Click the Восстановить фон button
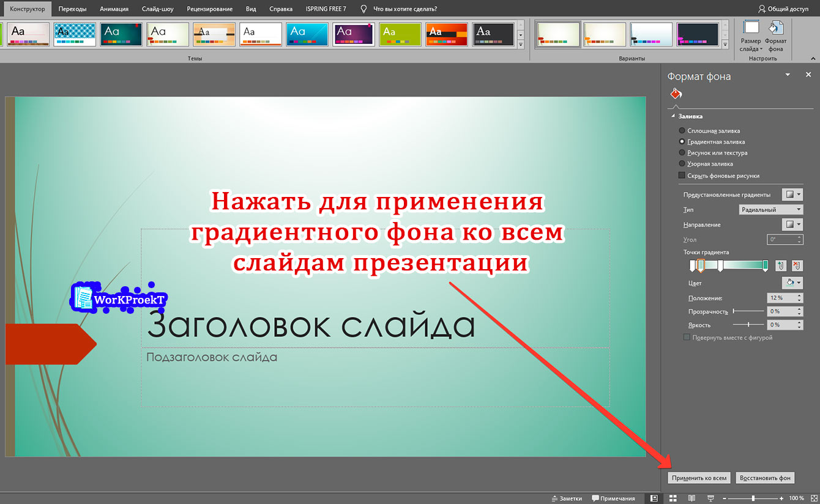The width and height of the screenshot is (820, 504). (765, 478)
